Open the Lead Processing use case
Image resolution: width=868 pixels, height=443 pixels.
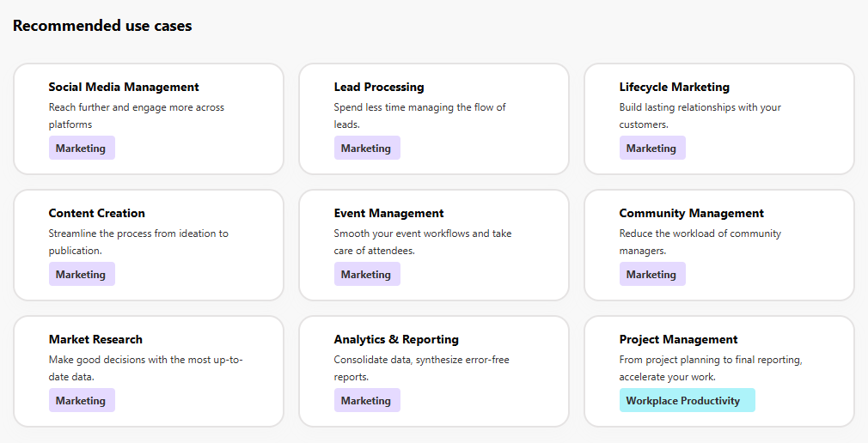point(379,87)
